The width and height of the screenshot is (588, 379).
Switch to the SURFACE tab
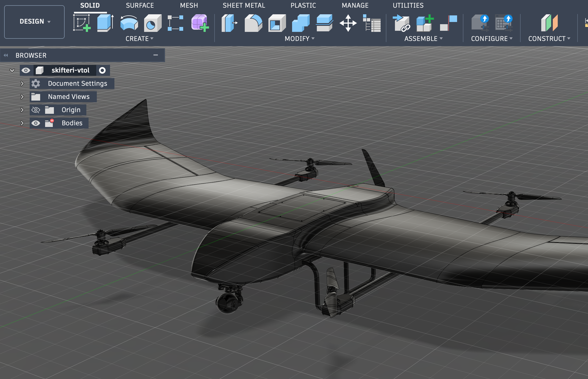tap(140, 5)
